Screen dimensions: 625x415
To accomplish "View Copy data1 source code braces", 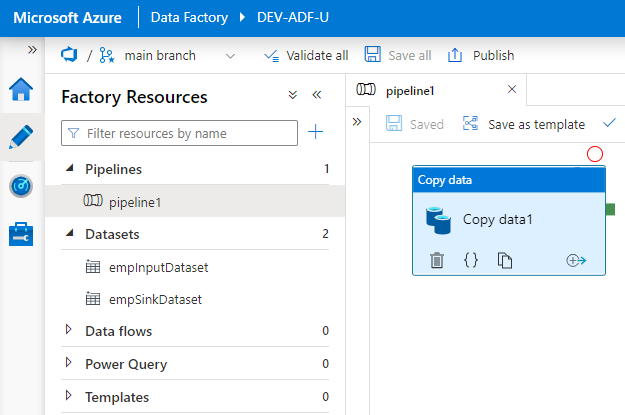I will click(x=471, y=260).
